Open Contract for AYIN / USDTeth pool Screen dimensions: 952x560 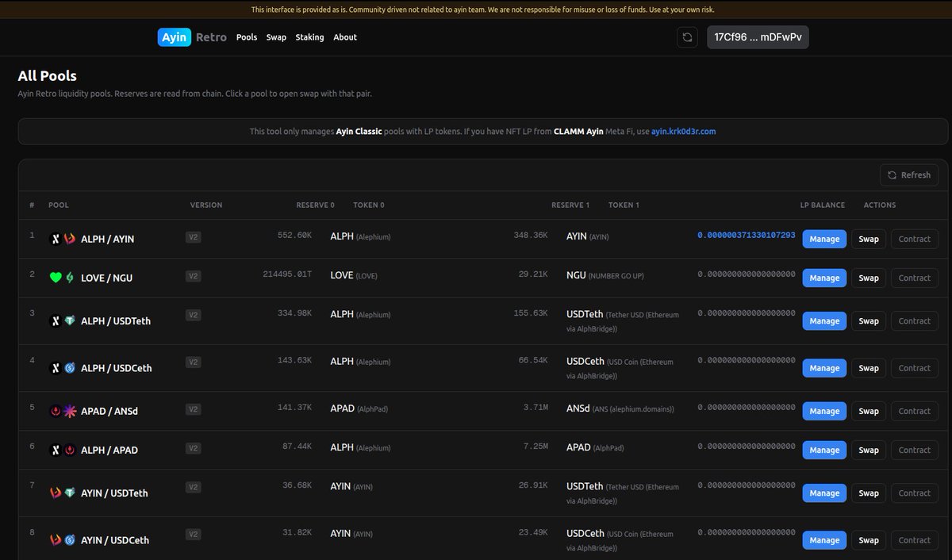coord(914,493)
